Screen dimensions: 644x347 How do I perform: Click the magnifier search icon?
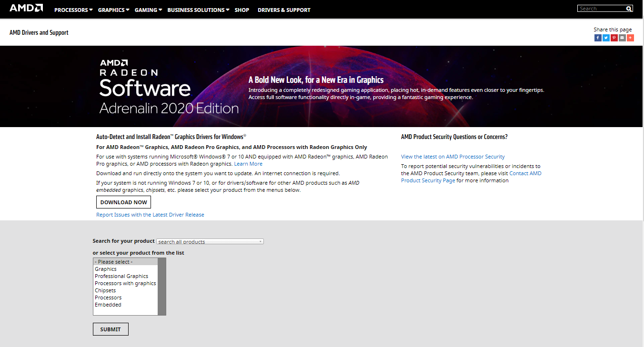click(x=629, y=9)
